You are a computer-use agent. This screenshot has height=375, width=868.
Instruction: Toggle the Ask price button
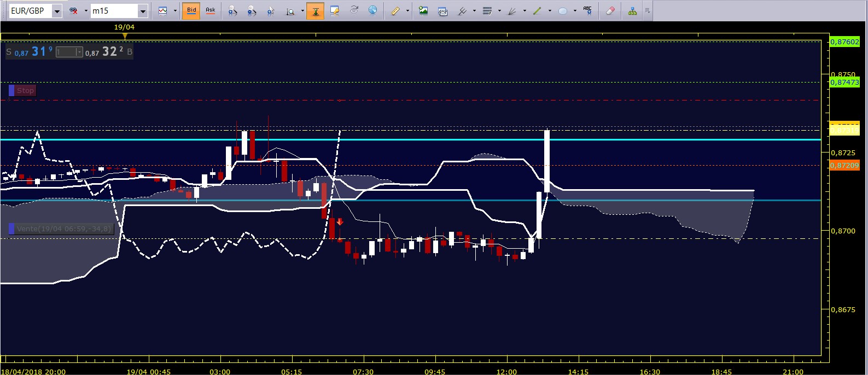pyautogui.click(x=211, y=11)
